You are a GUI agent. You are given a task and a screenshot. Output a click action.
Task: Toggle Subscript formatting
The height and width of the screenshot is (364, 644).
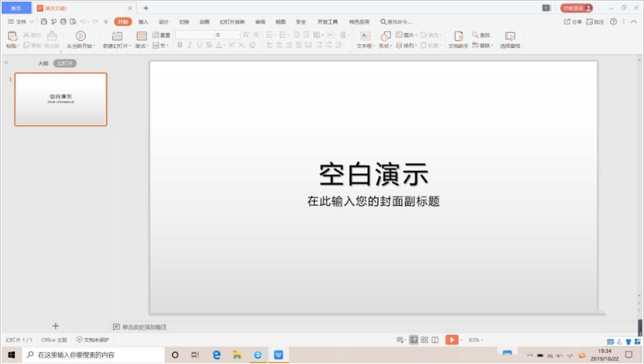click(242, 45)
